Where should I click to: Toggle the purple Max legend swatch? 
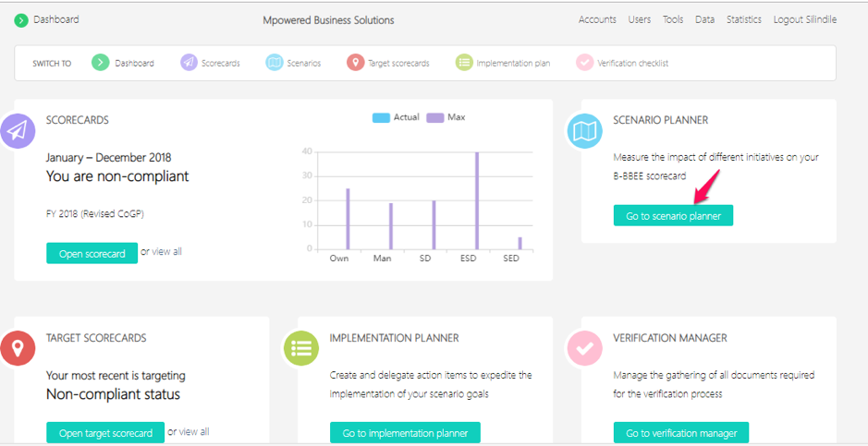[435, 117]
